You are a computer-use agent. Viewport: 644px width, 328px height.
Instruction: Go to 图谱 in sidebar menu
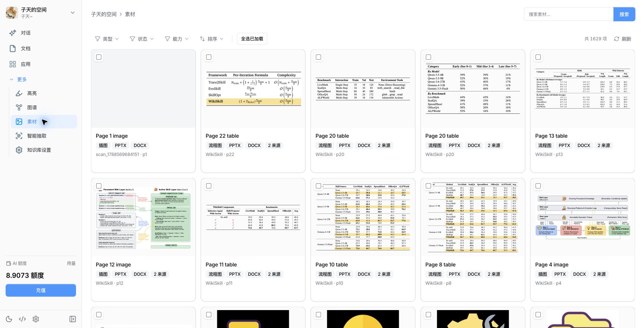coord(44,107)
